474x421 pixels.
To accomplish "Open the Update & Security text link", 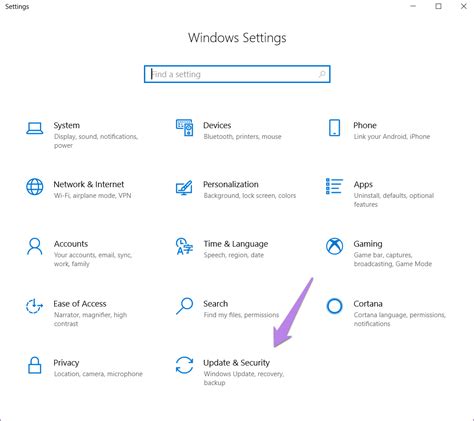I will pyautogui.click(x=236, y=363).
